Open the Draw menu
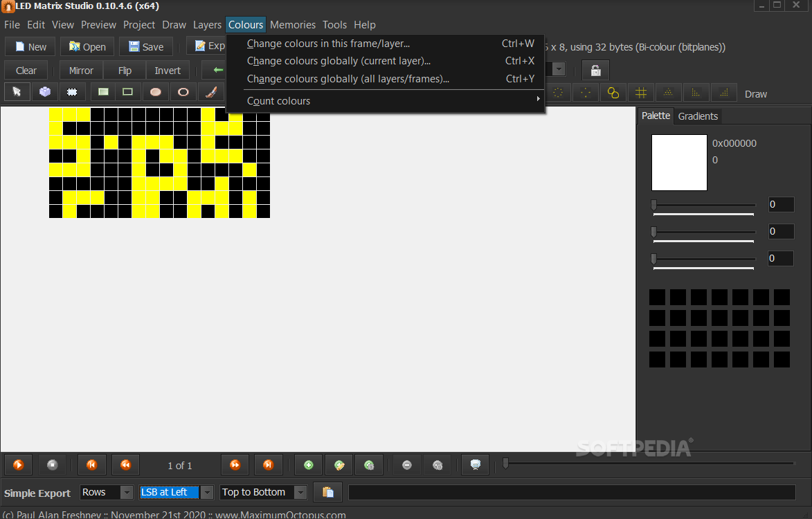 (174, 25)
